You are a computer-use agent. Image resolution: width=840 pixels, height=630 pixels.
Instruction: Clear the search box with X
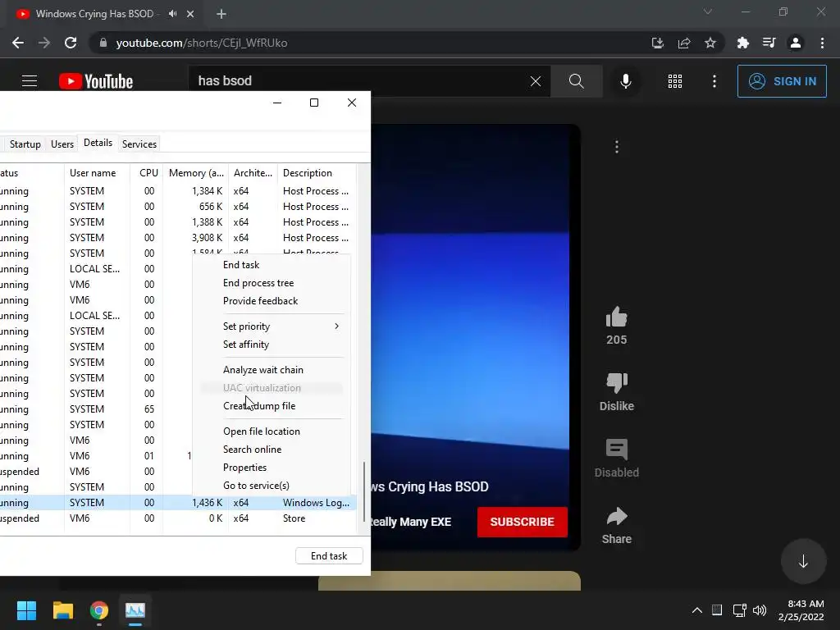coord(535,81)
